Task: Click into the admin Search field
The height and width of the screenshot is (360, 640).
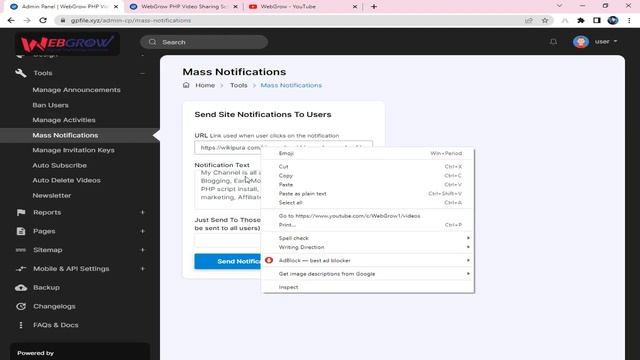Action: click(204, 42)
